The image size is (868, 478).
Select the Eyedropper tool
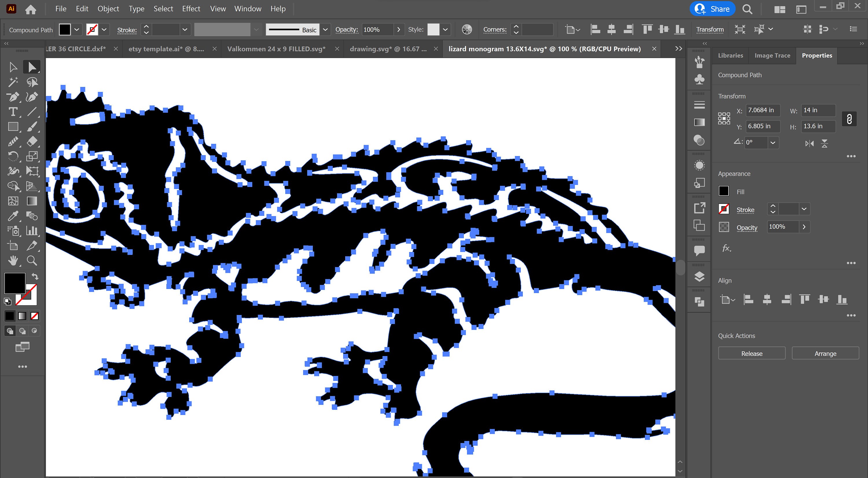[14, 216]
